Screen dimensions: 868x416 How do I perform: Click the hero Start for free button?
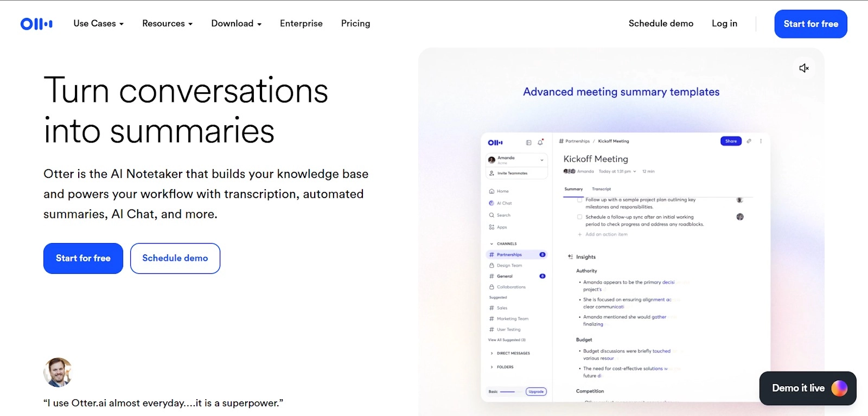coord(83,258)
